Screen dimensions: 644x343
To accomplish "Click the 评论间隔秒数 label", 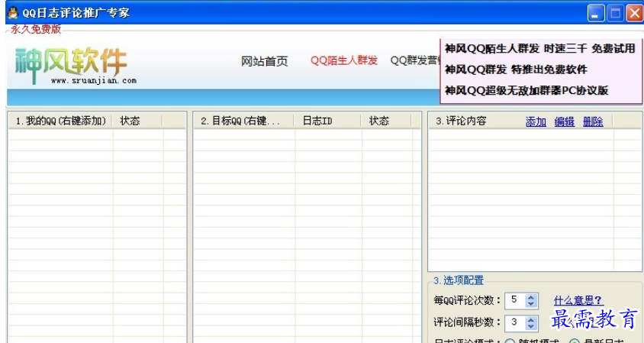I will [467, 322].
